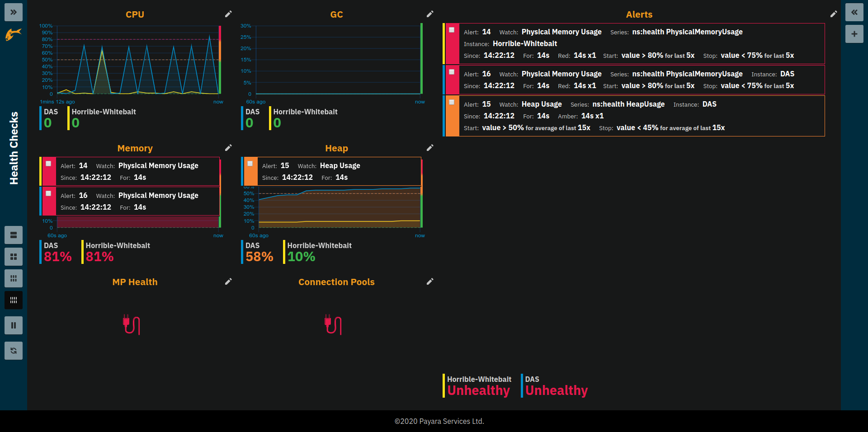Click the Health Checks page title
This screenshot has width=868, height=432.
14,148
